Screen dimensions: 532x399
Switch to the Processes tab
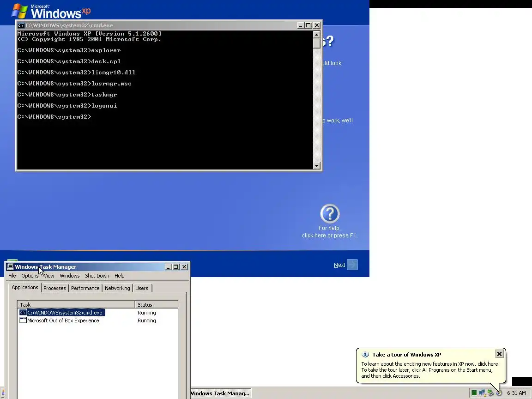[x=54, y=288]
